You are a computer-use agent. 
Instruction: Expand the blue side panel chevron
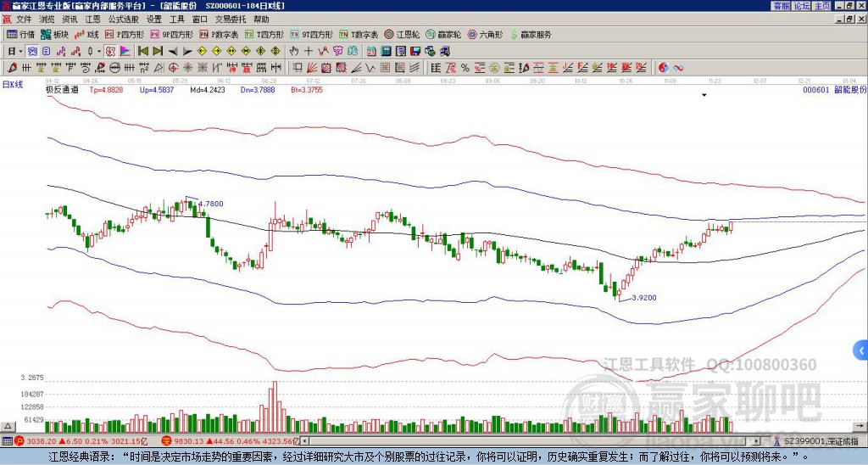point(861,350)
